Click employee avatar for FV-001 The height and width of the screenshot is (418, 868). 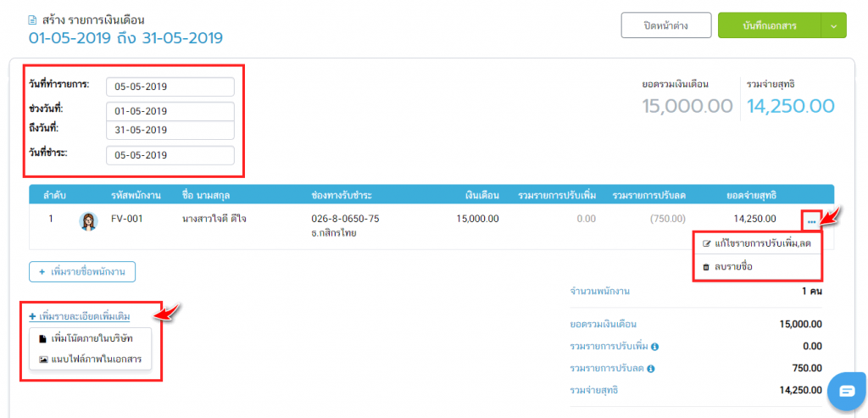(87, 220)
